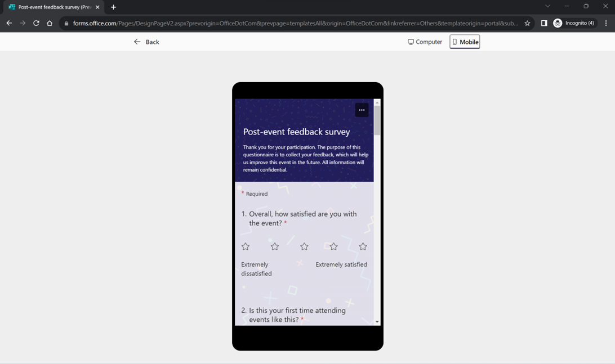Select the first star for satisfaction rating
Screen dimensions: 615x364
pos(245,246)
